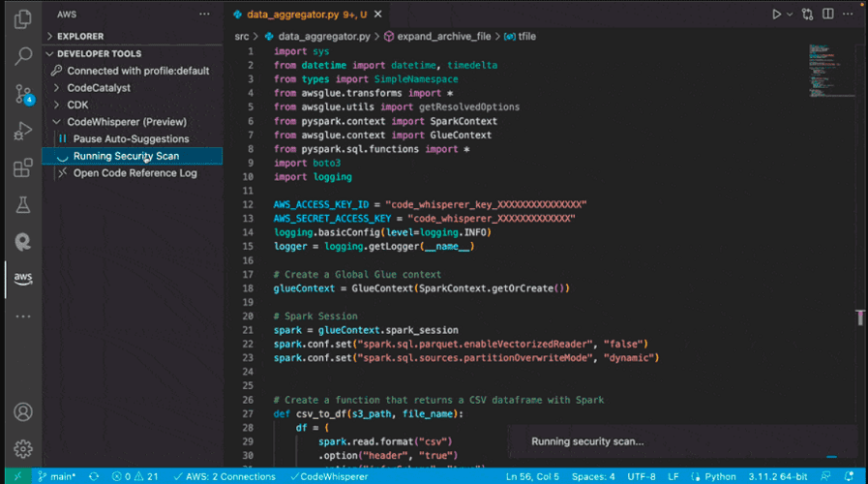Select the AWS Toolkit icon in activity bar

pyautogui.click(x=22, y=279)
